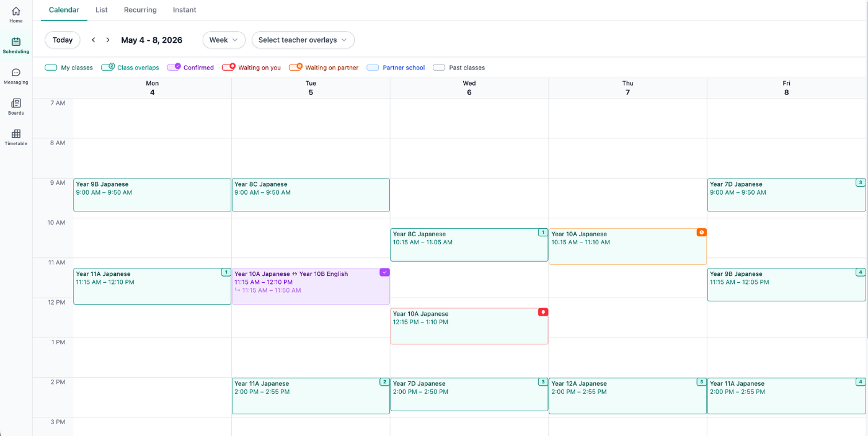Click overlap badge on Friday Year 11A class
The height and width of the screenshot is (436, 868).
pos(861,382)
